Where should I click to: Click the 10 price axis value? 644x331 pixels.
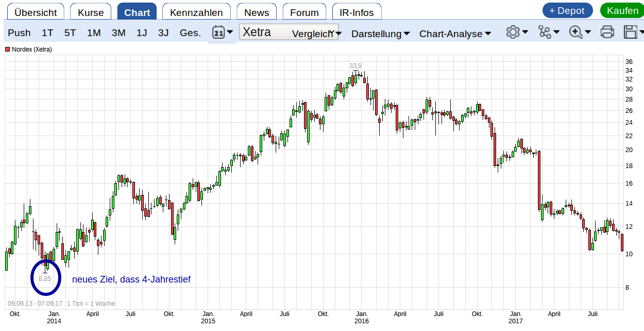coord(629,254)
